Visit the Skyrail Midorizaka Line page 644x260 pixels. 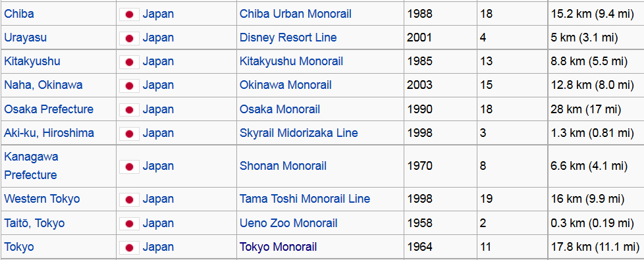pyautogui.click(x=299, y=133)
